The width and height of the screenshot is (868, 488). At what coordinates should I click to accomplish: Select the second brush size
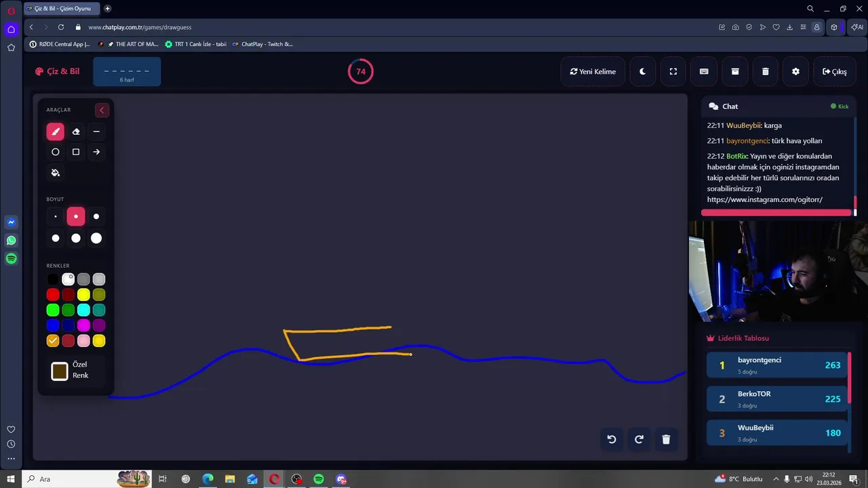[76, 217]
